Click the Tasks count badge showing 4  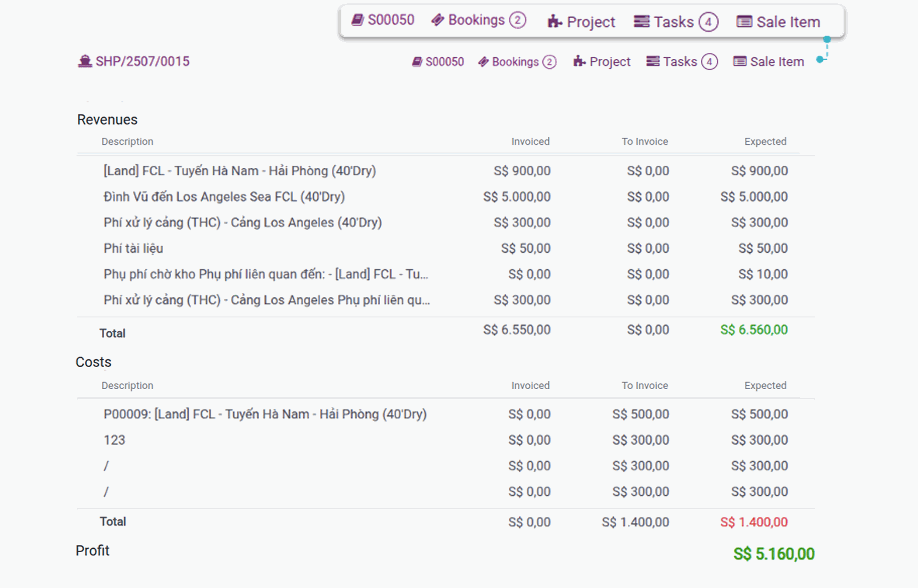[x=709, y=62]
